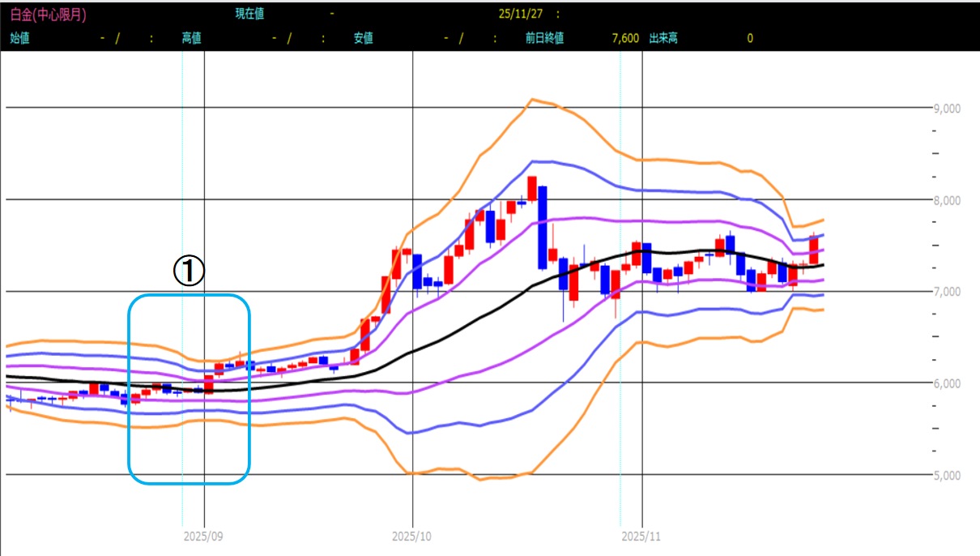Select the 2025/11 date axis label

coord(641,537)
